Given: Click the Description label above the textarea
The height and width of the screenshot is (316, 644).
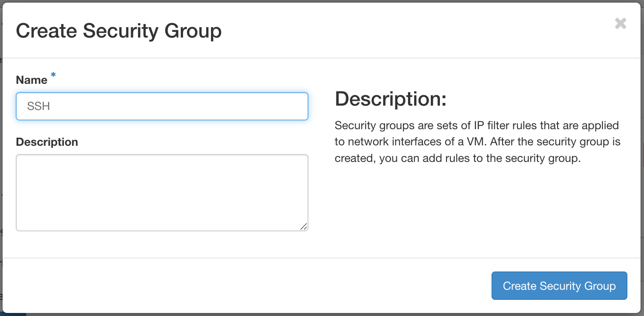Looking at the screenshot, I should pyautogui.click(x=47, y=142).
